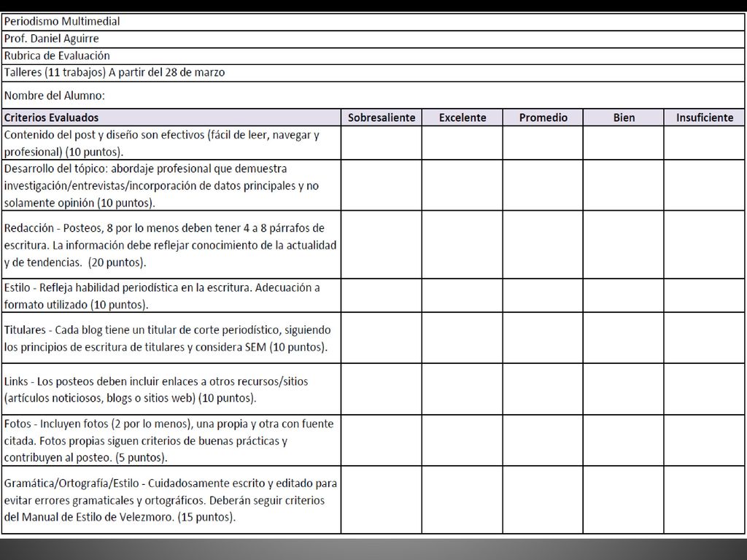Click the 'Nombre del Alumno:' field row
Image resolution: width=747 pixels, height=560 pixels.
point(373,96)
